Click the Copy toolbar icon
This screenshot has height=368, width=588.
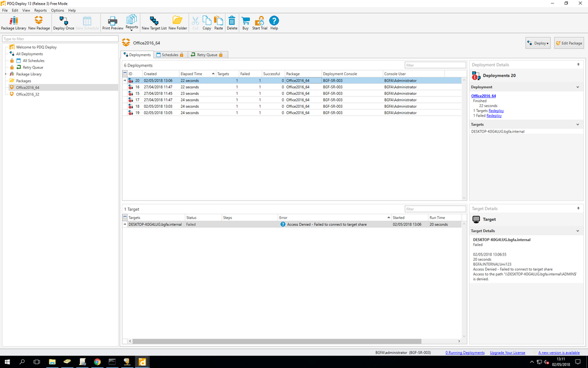(206, 23)
